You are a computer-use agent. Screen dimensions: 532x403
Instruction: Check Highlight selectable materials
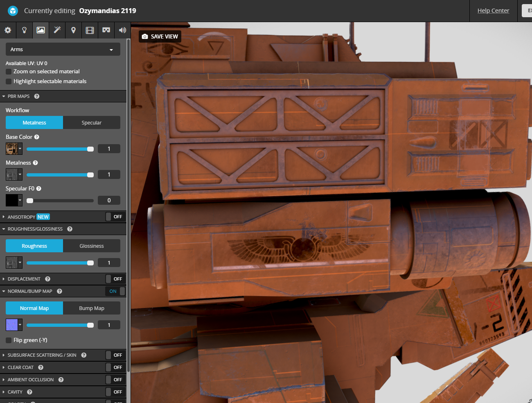[x=9, y=82]
